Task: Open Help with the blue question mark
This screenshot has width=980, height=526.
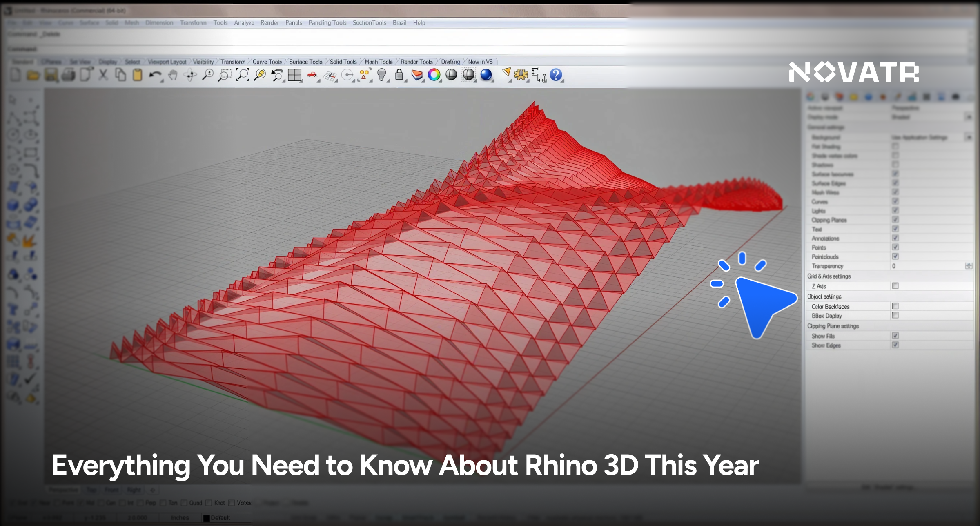Action: point(556,75)
